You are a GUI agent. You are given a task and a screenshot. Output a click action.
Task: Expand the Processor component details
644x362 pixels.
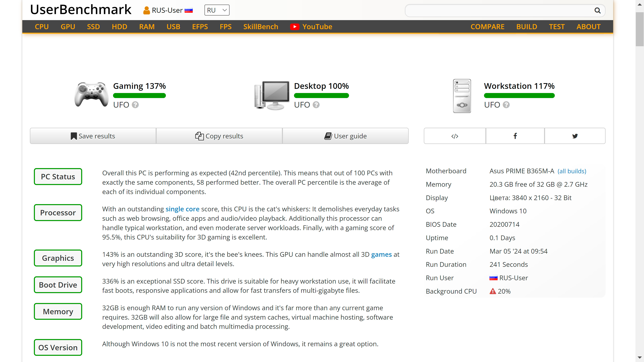point(58,213)
